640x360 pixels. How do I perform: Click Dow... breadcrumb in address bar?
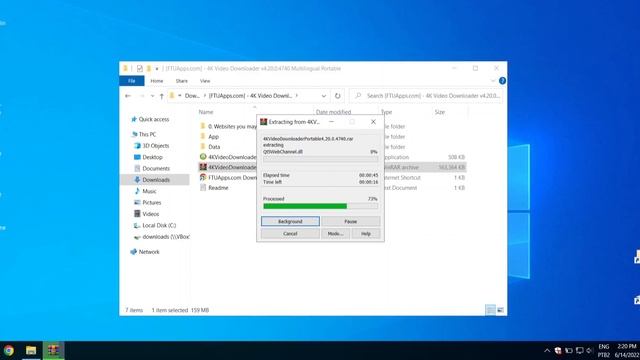(x=192, y=96)
